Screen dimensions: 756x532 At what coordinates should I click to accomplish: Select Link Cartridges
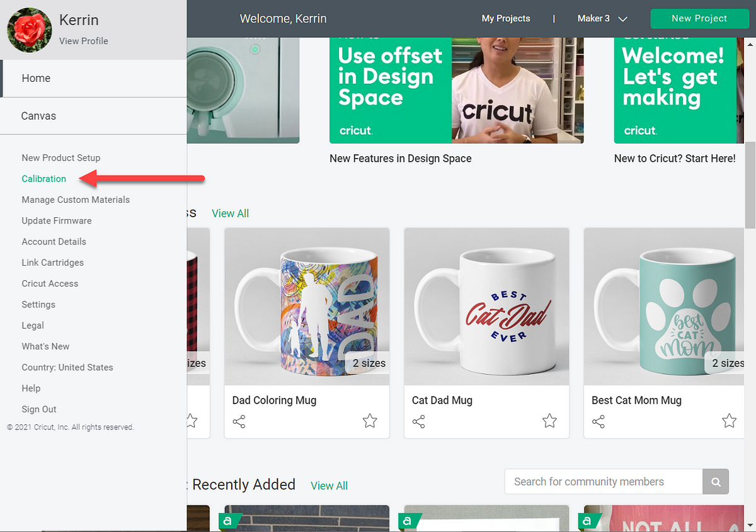pyautogui.click(x=53, y=263)
